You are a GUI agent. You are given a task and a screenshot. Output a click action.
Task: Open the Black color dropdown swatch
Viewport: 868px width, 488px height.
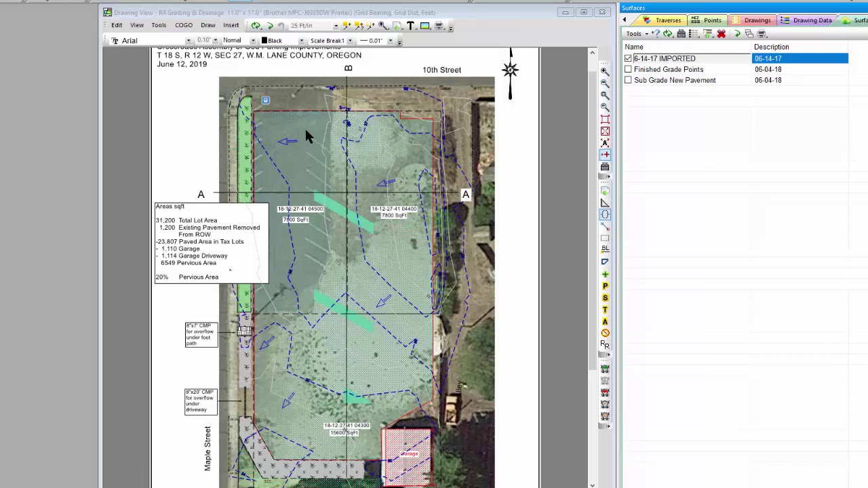pos(302,41)
